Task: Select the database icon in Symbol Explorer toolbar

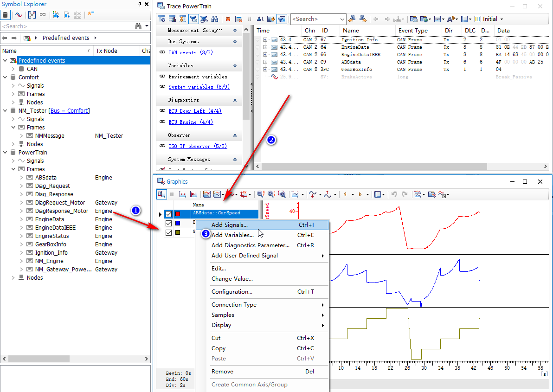Action: tap(5, 15)
